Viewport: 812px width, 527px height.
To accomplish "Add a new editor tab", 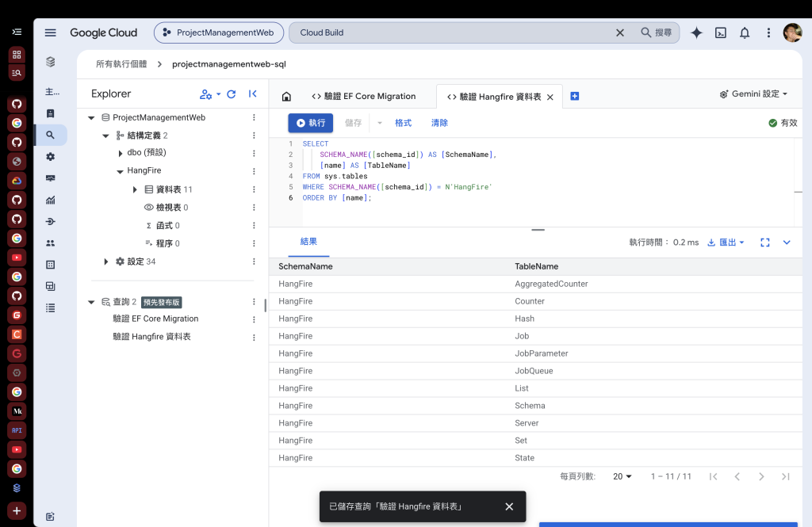I will 574,97.
